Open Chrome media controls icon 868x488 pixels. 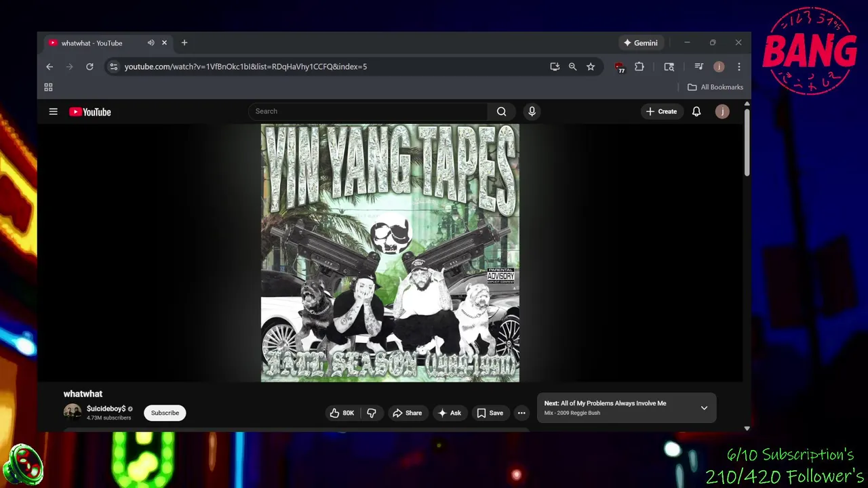[698, 66]
